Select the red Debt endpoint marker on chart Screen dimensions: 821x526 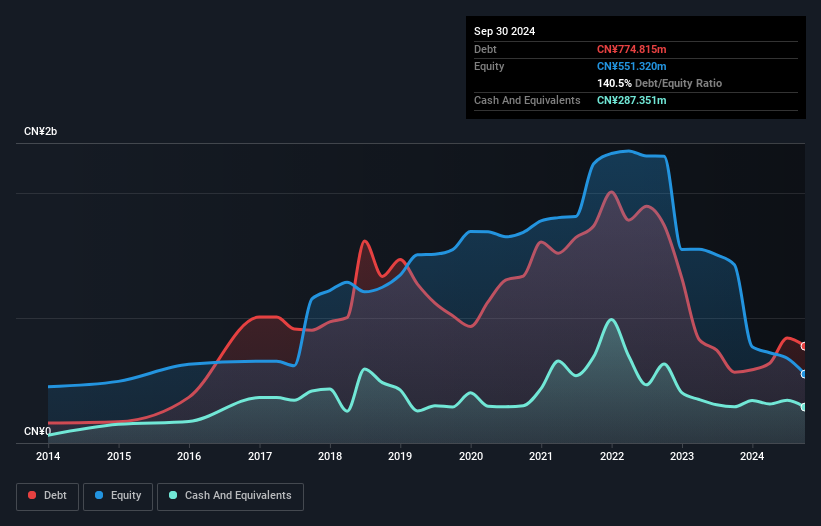tap(804, 346)
